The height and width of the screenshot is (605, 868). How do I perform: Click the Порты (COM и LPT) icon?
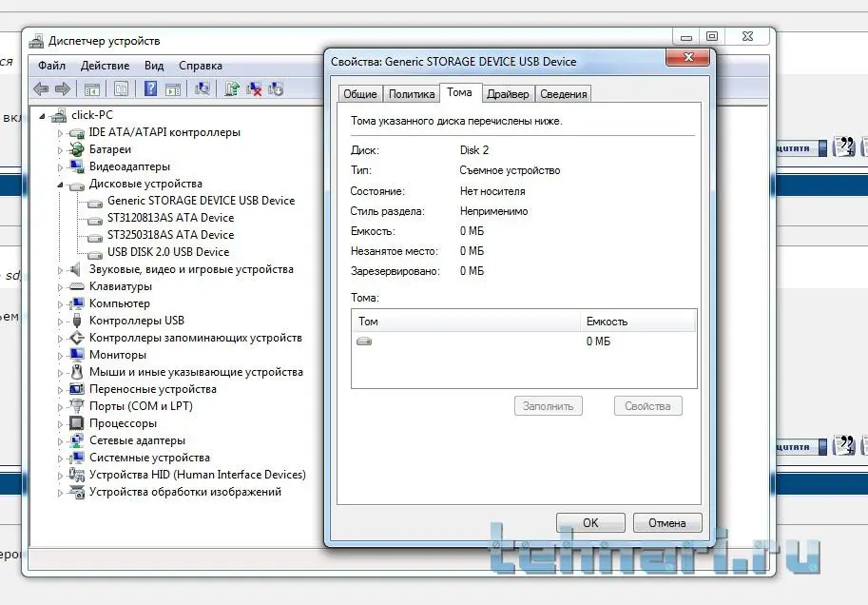click(77, 406)
